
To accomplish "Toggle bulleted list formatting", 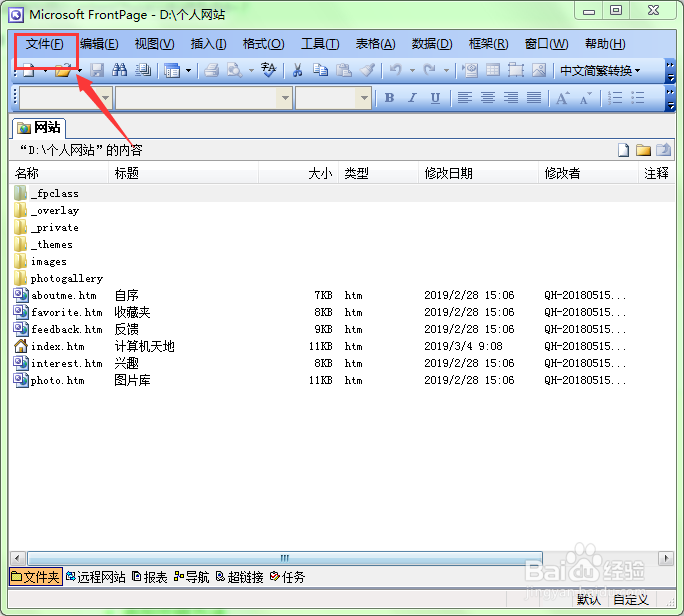I will 638,98.
